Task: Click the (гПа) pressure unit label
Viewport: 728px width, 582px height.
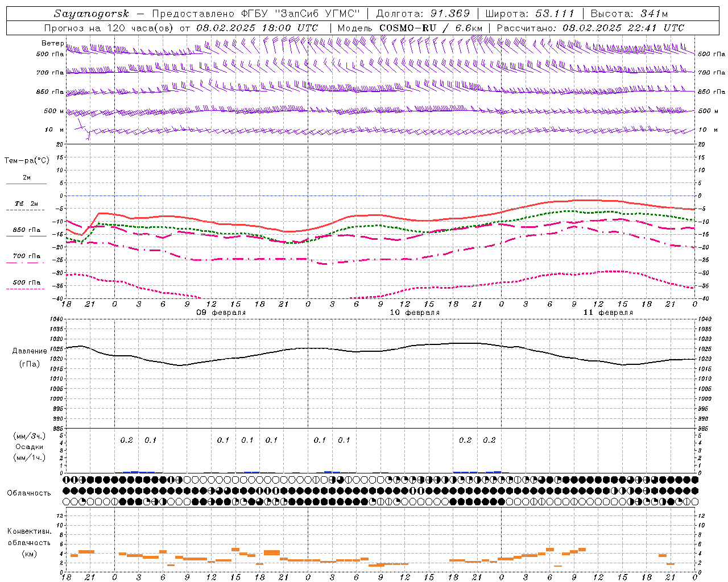Action: [x=30, y=364]
